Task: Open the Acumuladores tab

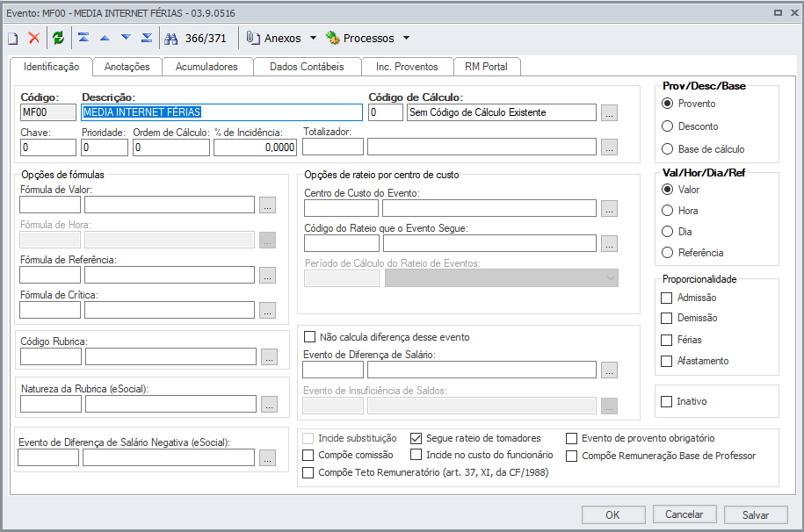Action: 206,67
